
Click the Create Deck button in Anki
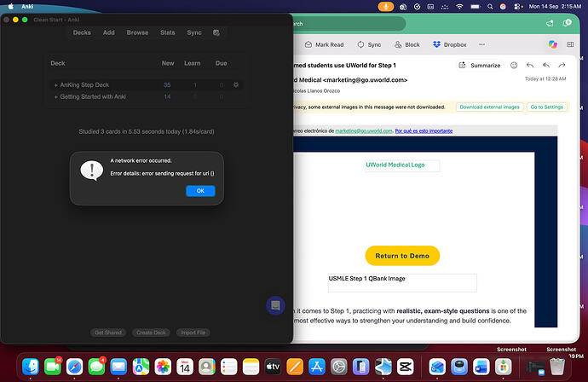click(x=151, y=333)
